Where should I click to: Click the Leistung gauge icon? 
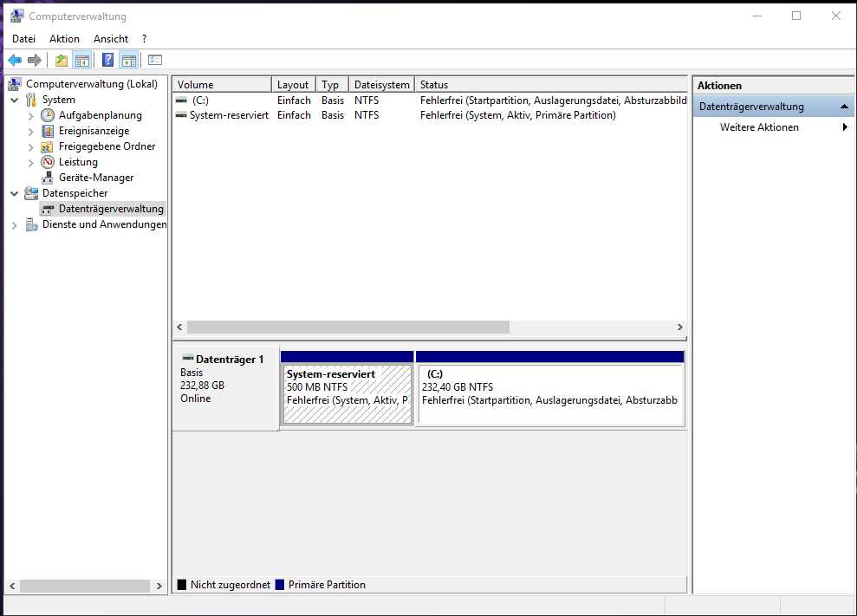pyautogui.click(x=49, y=162)
